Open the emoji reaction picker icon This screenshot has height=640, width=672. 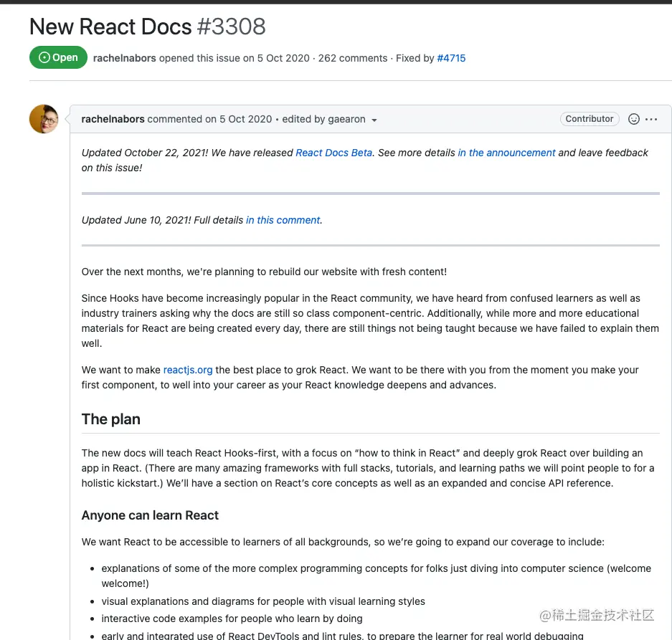point(633,119)
